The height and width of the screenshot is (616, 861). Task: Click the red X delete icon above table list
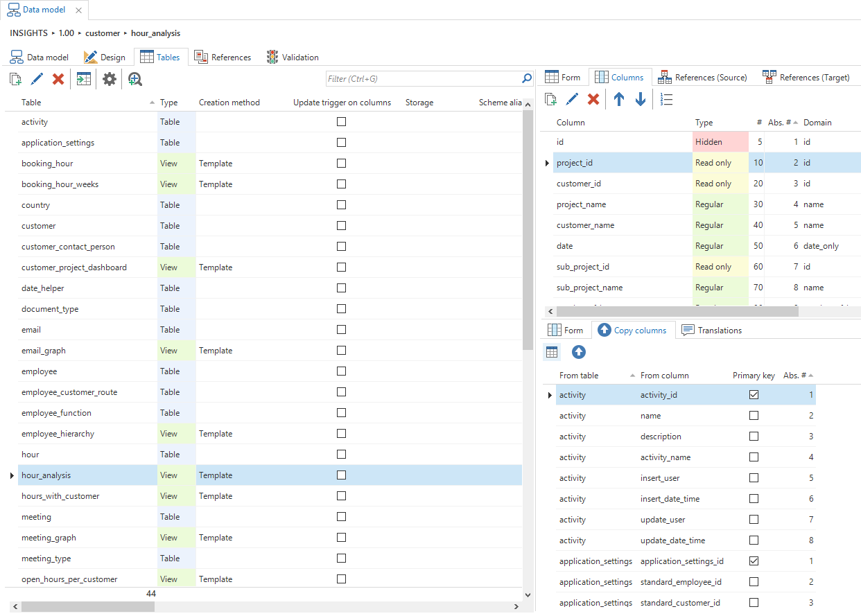coord(58,79)
